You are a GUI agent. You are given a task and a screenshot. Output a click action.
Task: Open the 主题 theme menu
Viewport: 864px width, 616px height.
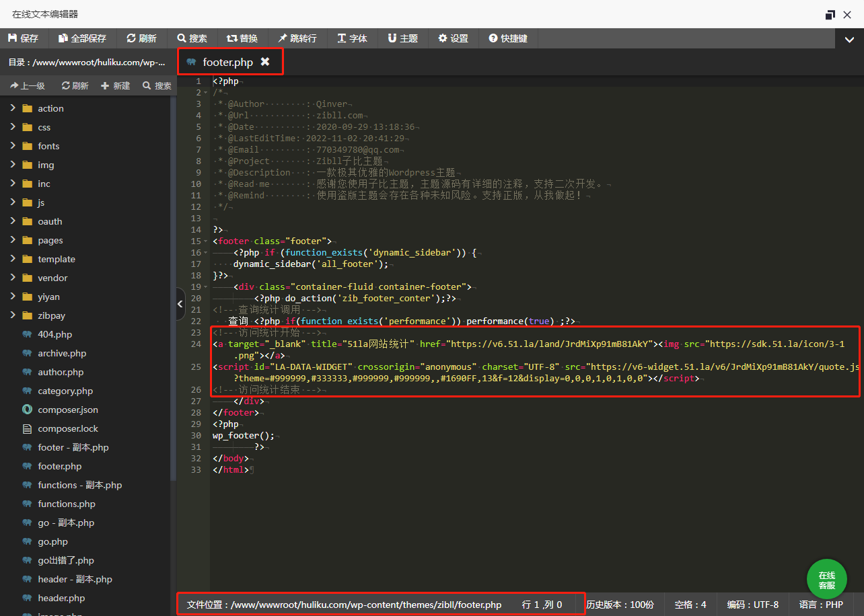click(x=402, y=38)
